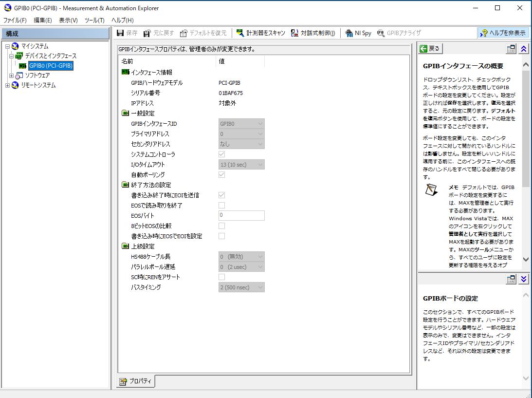Collapse the upper help pane with double chevron
Image resolution: width=532 pixels, height=398 pixels.
click(x=524, y=49)
